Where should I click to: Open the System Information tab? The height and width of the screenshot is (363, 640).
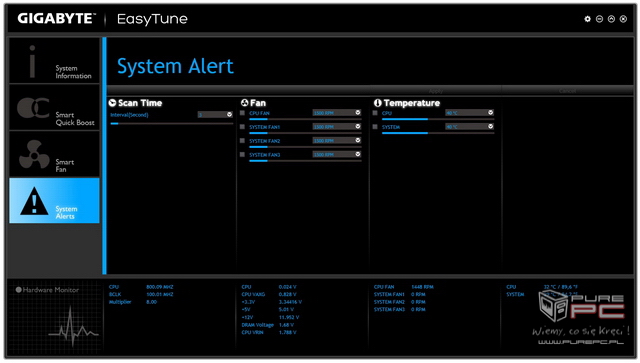point(54,60)
